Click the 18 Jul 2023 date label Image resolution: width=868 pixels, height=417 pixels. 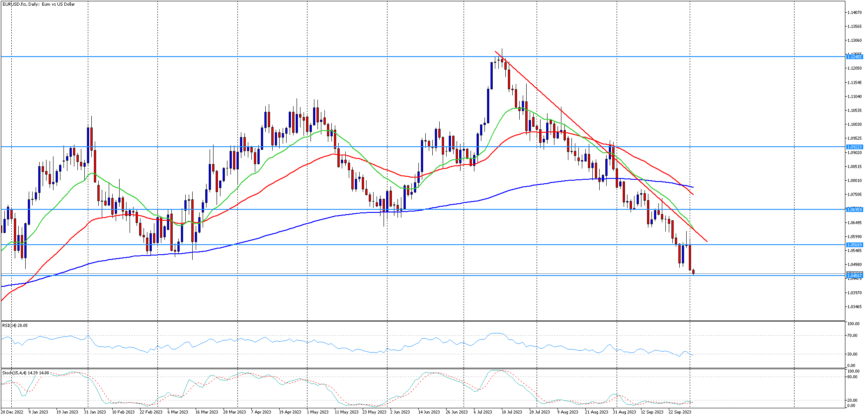[x=512, y=412]
